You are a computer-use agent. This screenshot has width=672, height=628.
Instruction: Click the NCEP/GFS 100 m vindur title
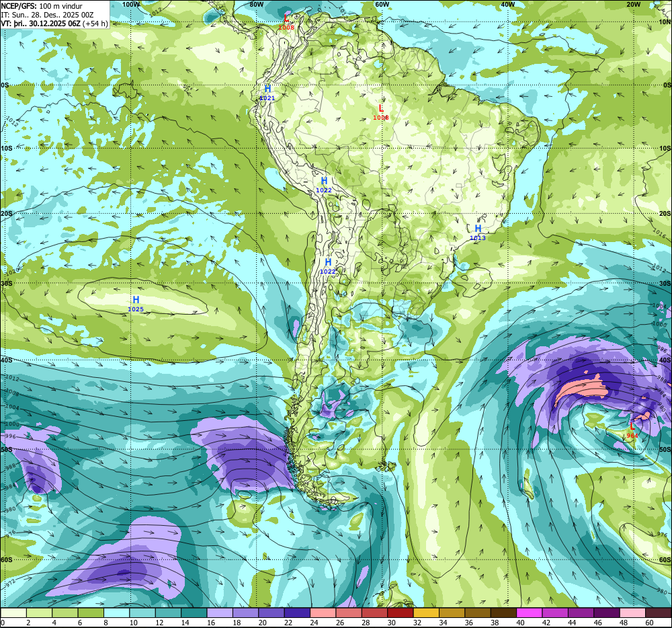tap(42, 6)
